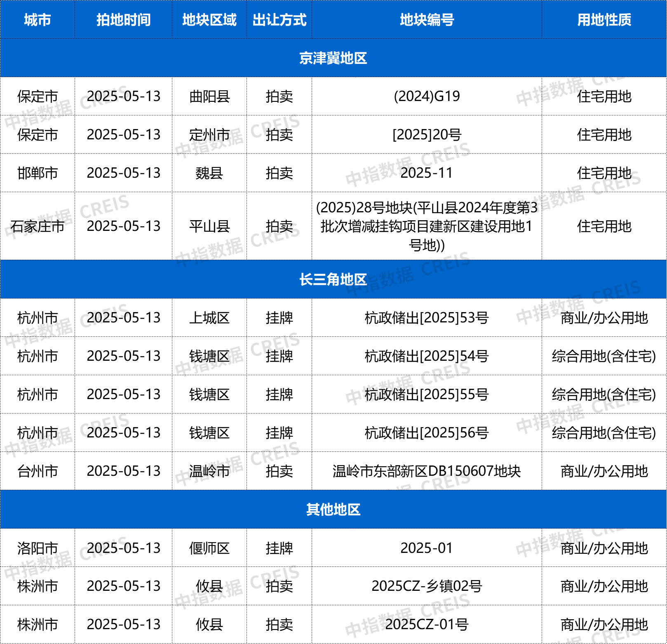The width and height of the screenshot is (667, 644).
Task: Click the 温岭市 district cell
Action: click(209, 471)
